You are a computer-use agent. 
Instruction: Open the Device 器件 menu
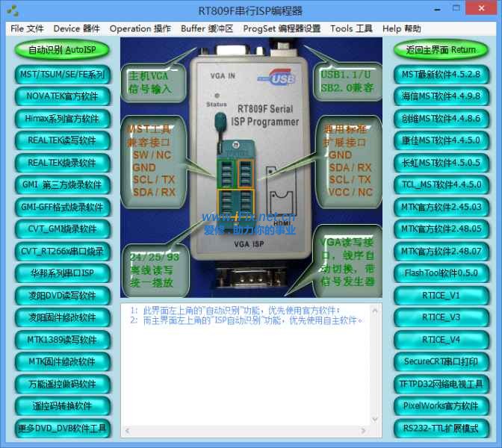pyautogui.click(x=76, y=28)
